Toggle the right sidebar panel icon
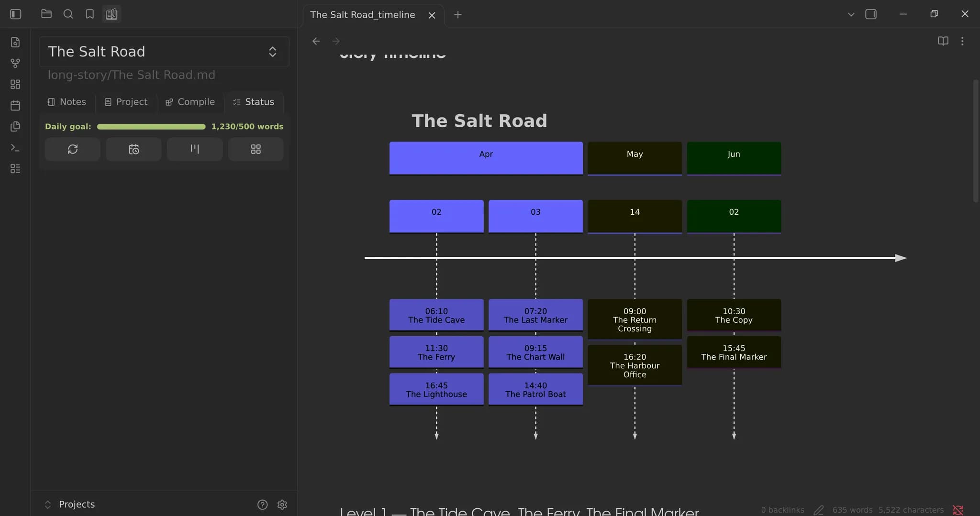The height and width of the screenshot is (516, 980). 871,14
